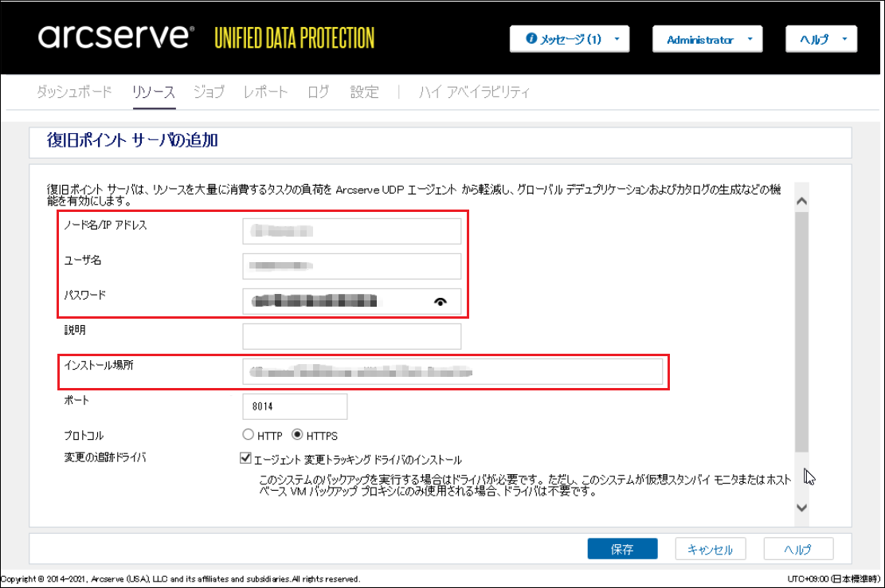Viewport: 885px width, 588px height.
Task: Open the メッセージ (1) dropdown
Action: coord(570,39)
